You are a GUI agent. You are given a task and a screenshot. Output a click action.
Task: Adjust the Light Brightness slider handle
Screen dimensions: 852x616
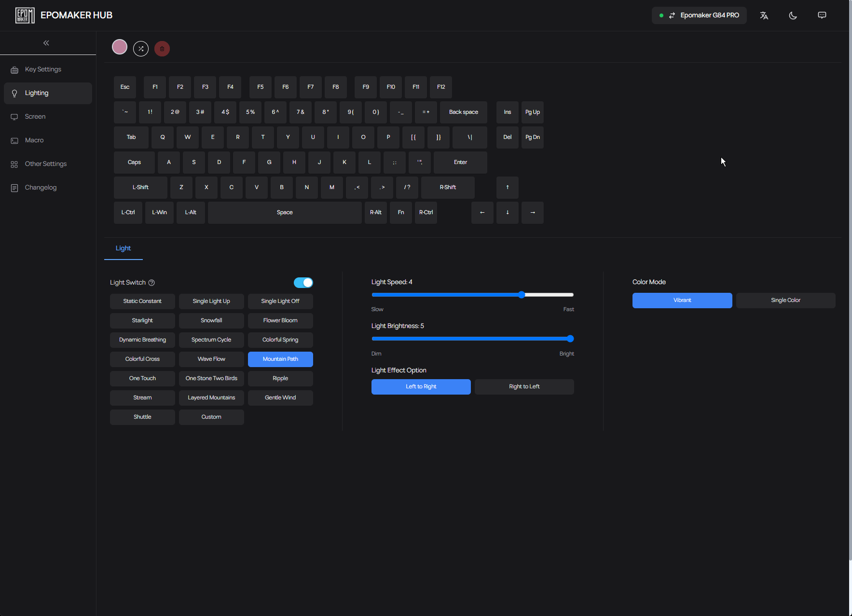tap(570, 339)
